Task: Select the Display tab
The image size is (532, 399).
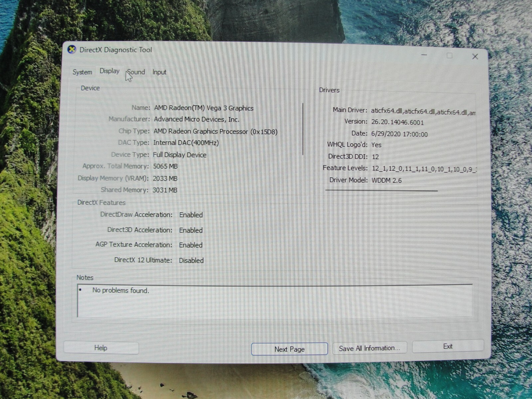Action: coord(109,71)
